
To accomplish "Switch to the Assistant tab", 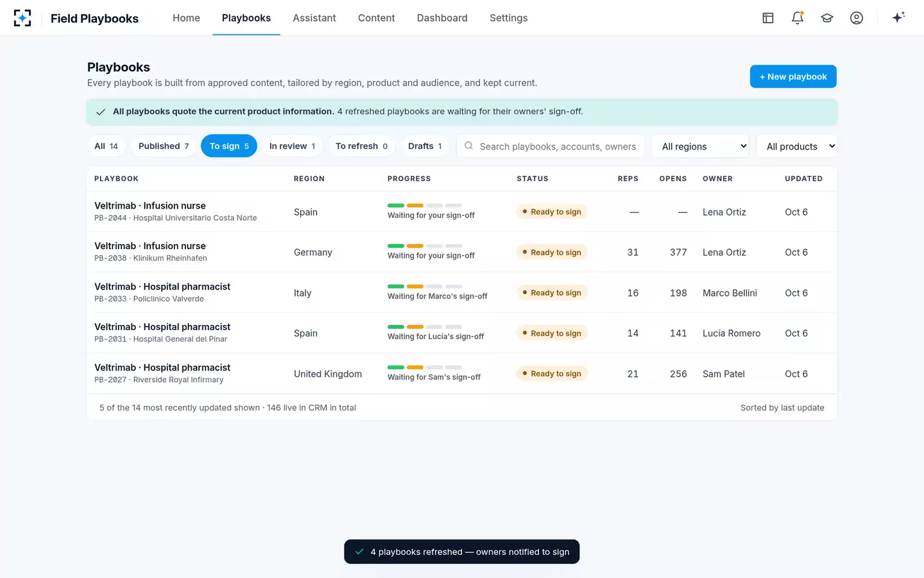I will [314, 18].
